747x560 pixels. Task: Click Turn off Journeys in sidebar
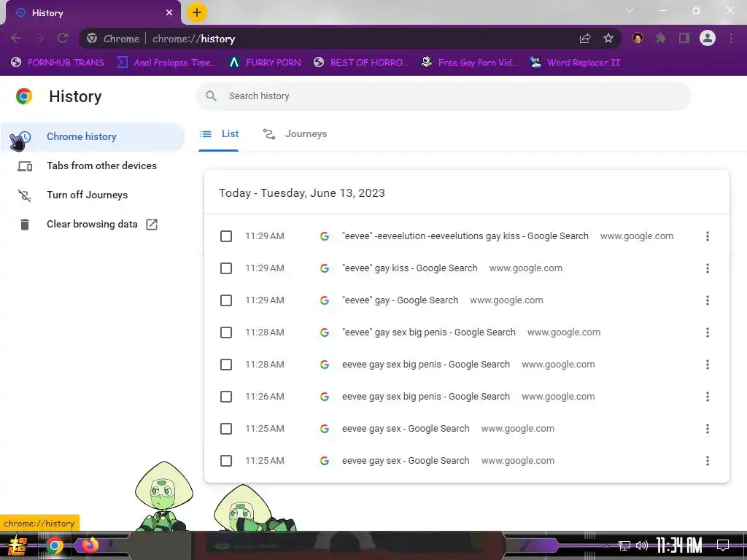point(93,195)
